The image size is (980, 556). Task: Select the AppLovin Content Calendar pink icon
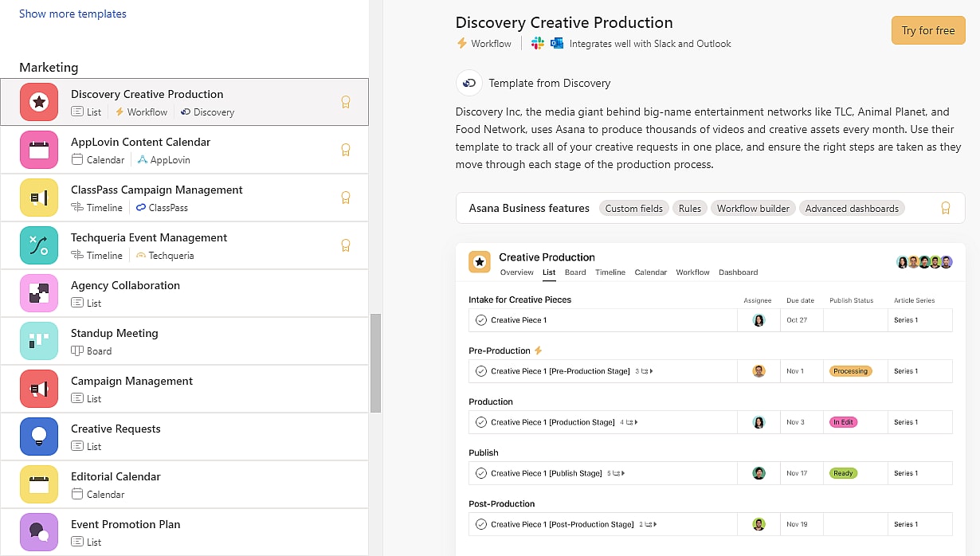click(x=39, y=150)
